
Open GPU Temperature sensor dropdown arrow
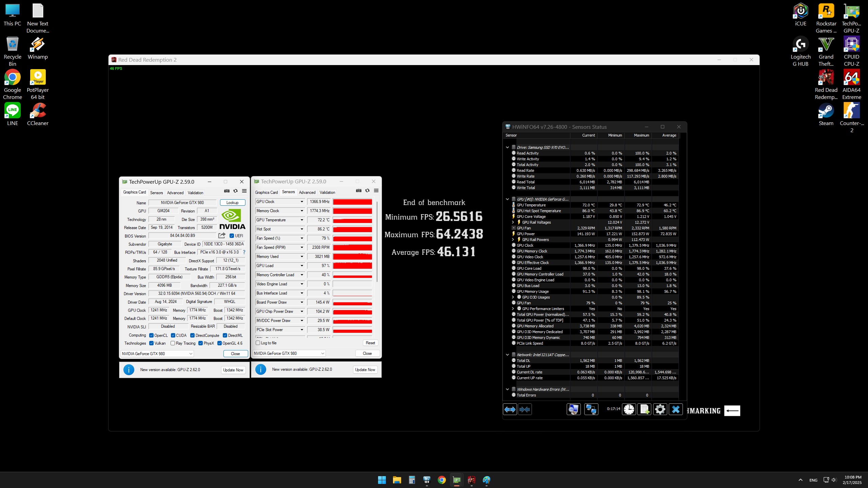[301, 220]
